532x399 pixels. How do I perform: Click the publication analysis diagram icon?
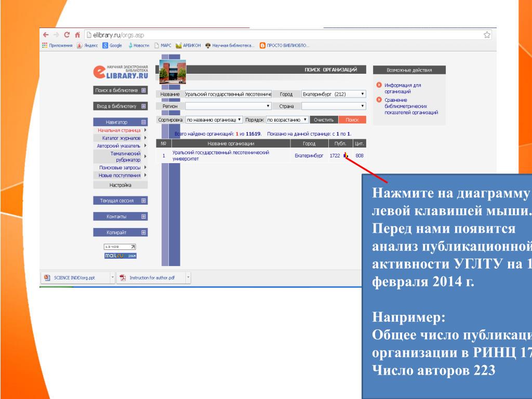coord(345,155)
